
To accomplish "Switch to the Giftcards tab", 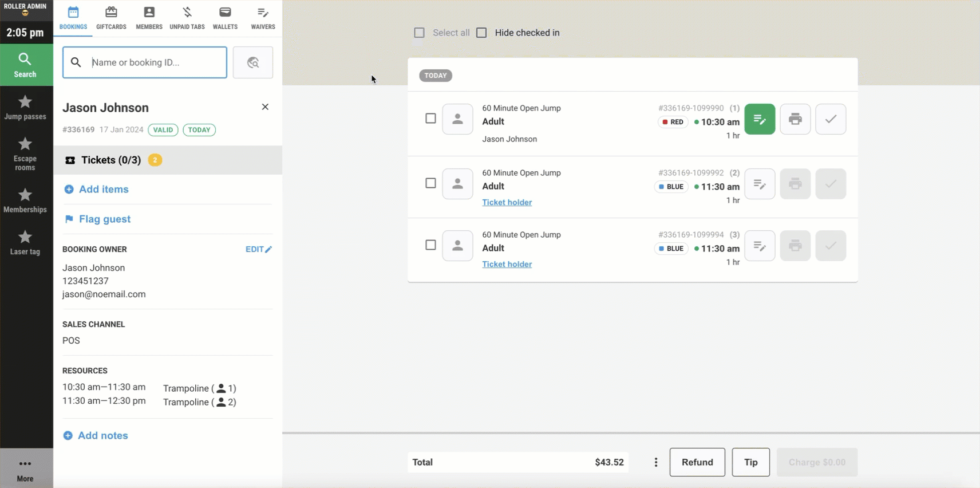I will (x=111, y=18).
